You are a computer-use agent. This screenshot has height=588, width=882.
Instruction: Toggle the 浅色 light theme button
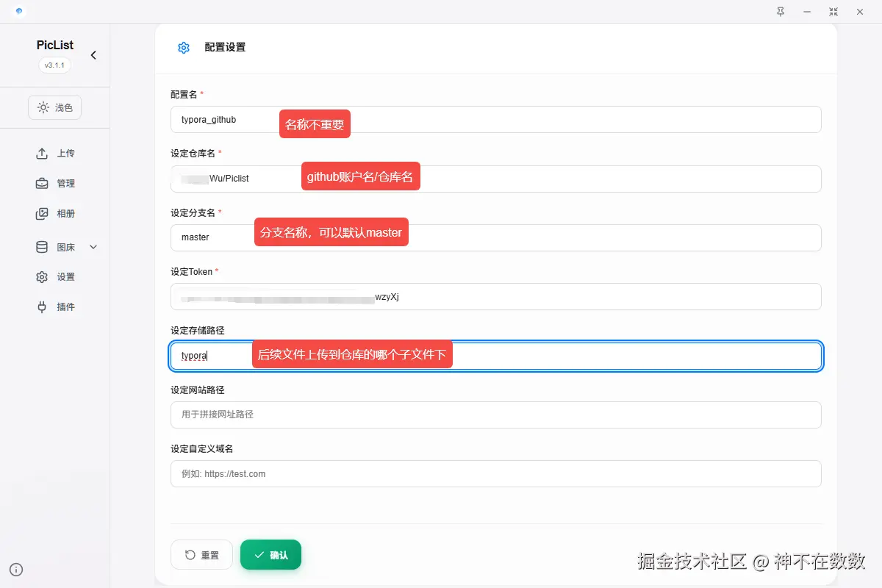point(55,107)
